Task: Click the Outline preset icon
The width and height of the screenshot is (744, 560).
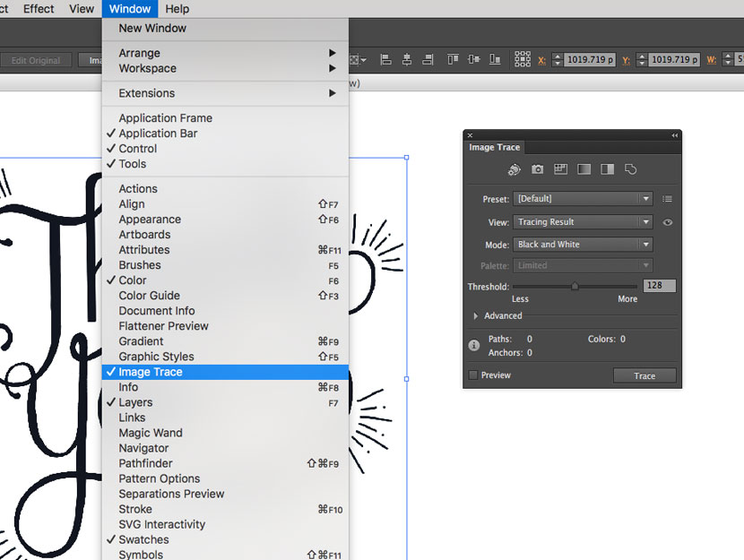Action: coord(630,169)
